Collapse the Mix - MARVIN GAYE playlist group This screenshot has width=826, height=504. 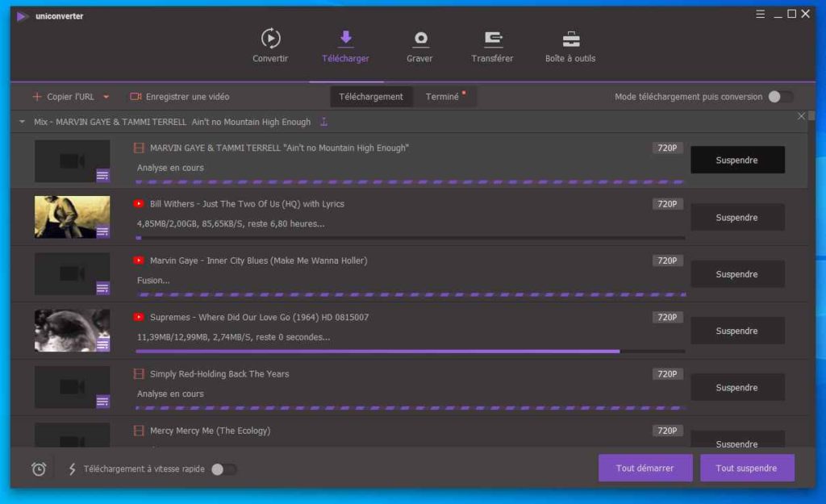22,123
